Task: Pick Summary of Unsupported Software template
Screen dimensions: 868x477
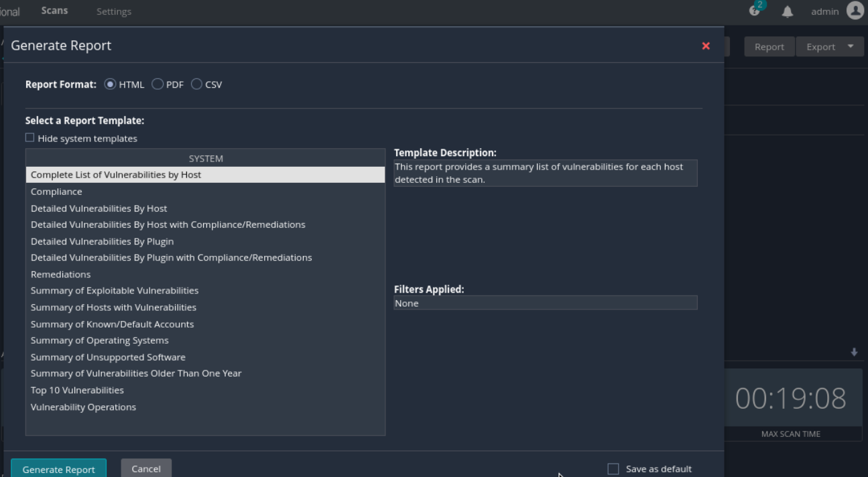Action: coord(108,357)
